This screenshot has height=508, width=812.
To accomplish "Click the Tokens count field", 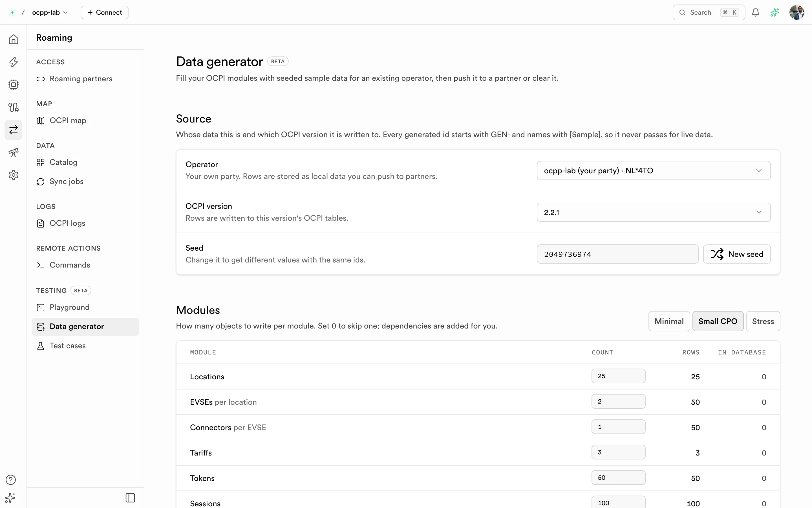I will coord(618,478).
